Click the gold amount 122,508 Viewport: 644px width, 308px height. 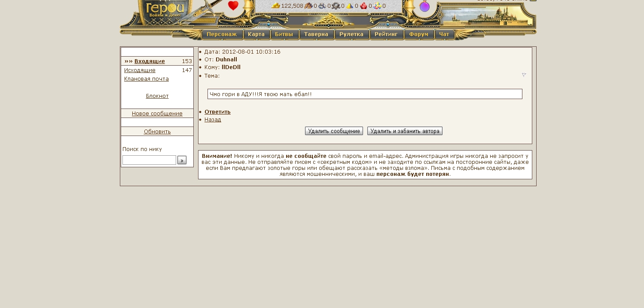click(x=292, y=6)
